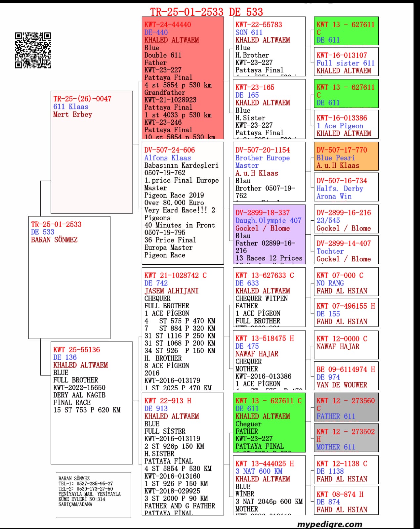Click the KWT 22-913 DE 913 entry
The image size is (420, 529).
(x=183, y=454)
